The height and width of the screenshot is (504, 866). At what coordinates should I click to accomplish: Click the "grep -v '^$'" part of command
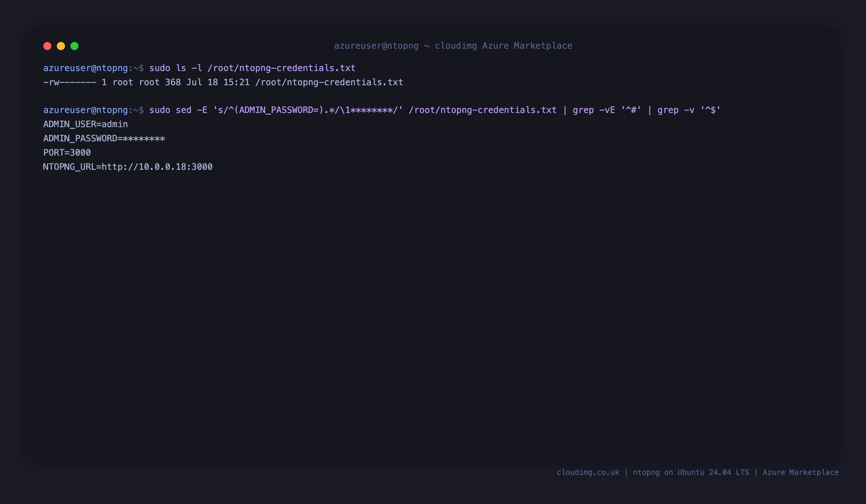click(x=689, y=110)
